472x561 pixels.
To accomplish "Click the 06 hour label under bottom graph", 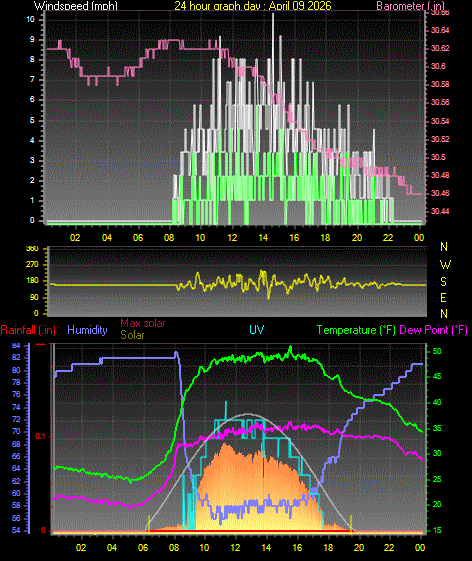I will point(143,547).
